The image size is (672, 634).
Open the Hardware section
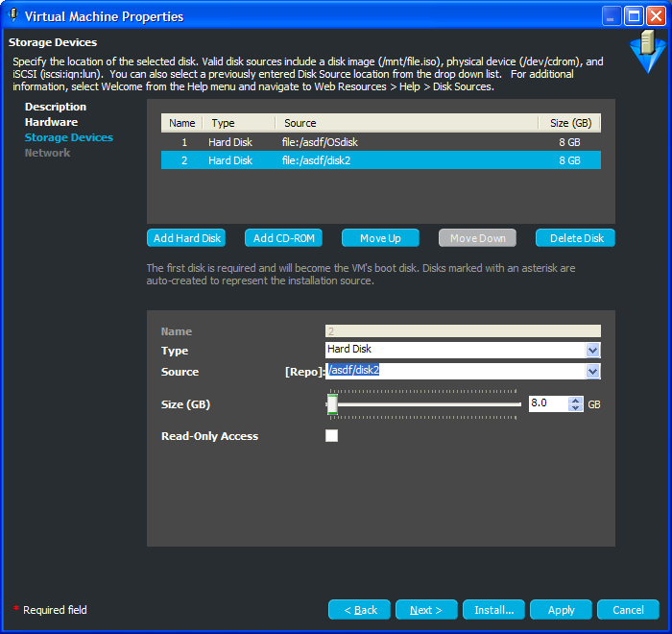(51, 122)
